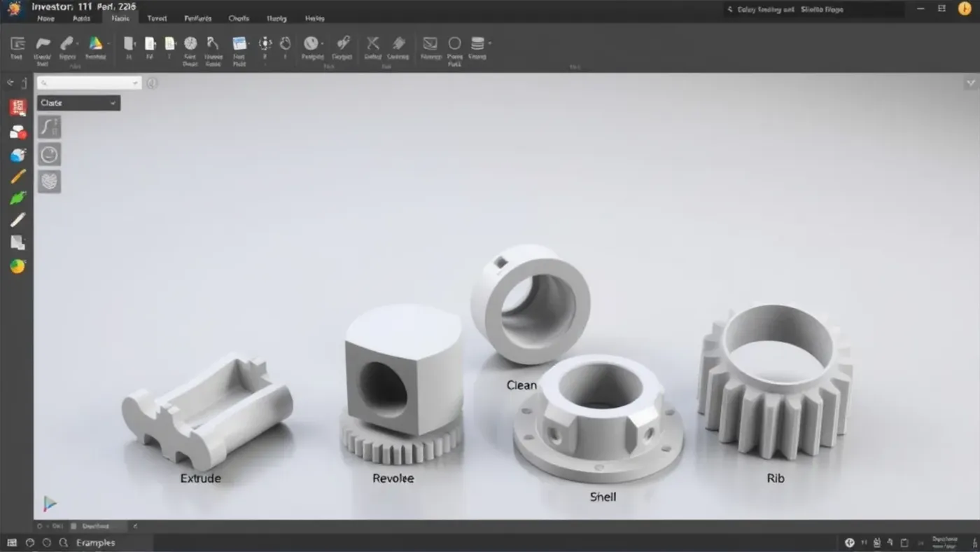Click the 'Revolee' label
Viewport: 980px width, 552px height.
tap(393, 478)
